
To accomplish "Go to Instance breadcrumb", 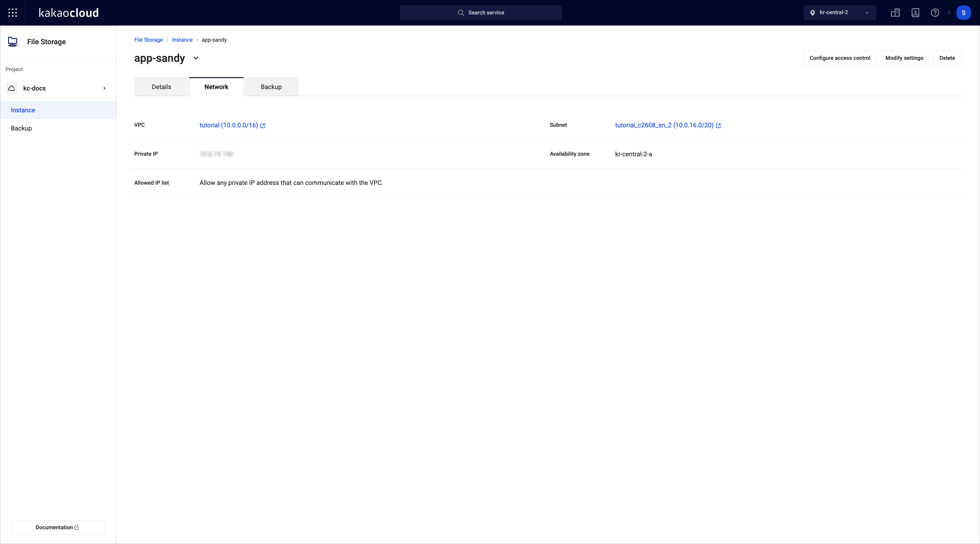I will [182, 40].
